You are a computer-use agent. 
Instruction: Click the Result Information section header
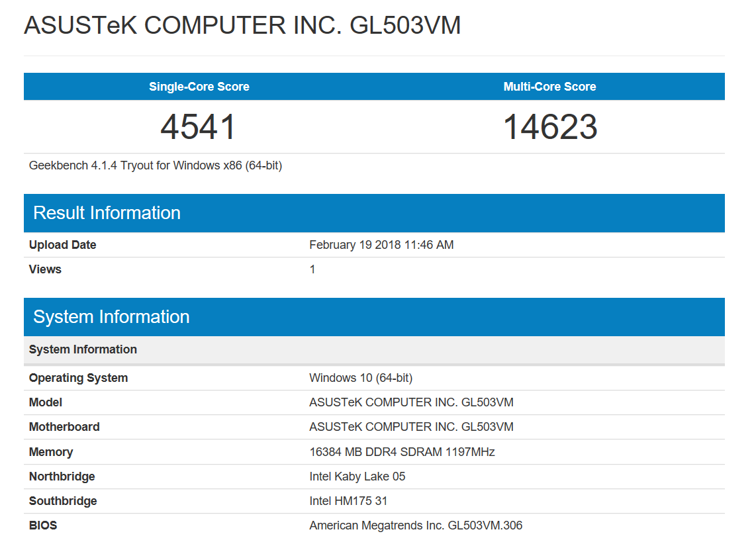coord(107,213)
